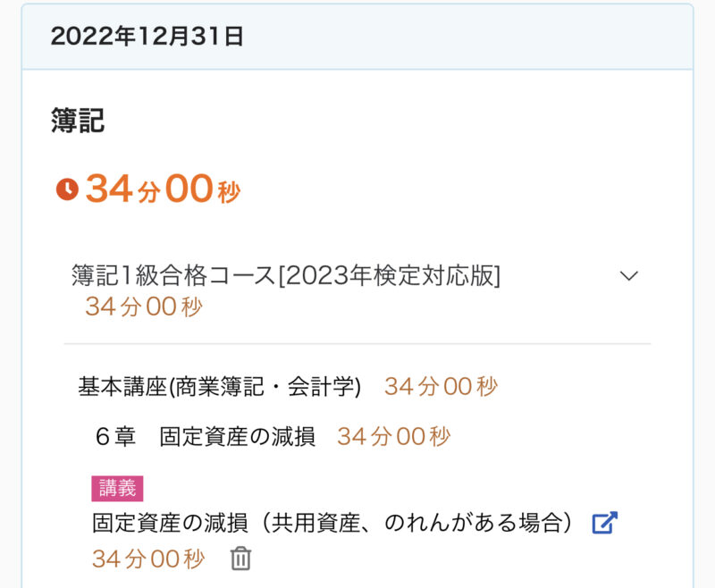The height and width of the screenshot is (588, 715).
Task: Click the 基本講座(商業簿記・会計学) entry
Action: (220, 387)
